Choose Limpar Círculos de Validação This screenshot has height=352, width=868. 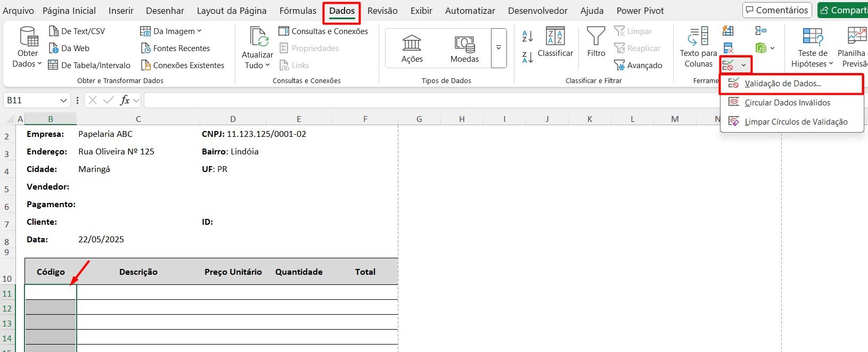point(792,122)
